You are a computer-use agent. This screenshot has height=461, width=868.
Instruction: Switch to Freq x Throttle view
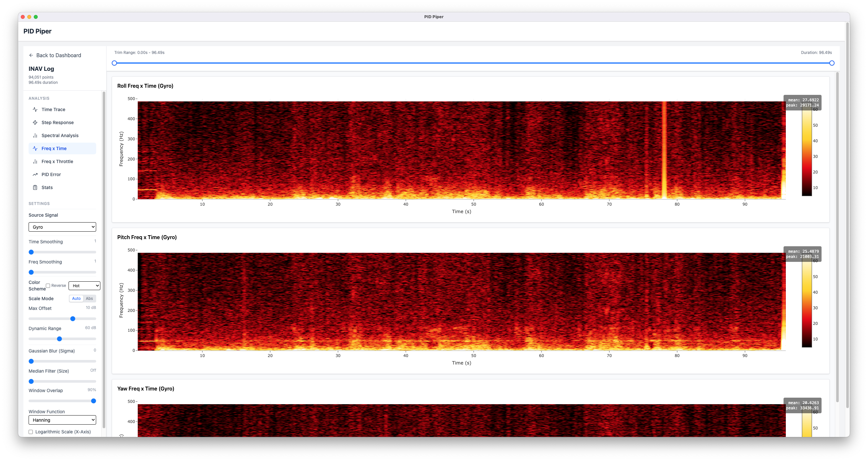[62, 161]
